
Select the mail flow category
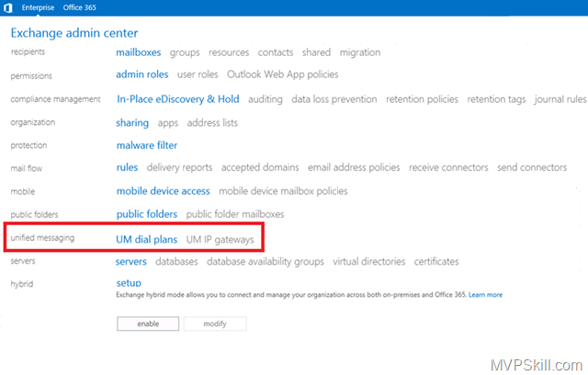point(27,168)
